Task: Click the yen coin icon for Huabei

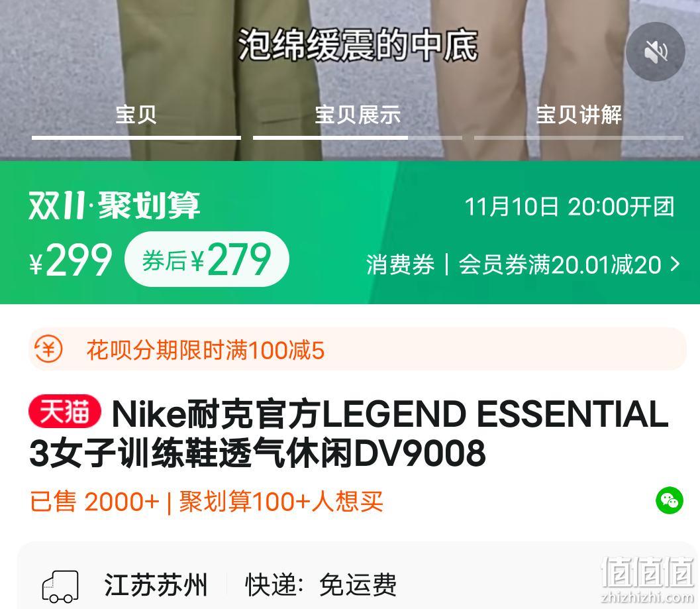Action: tap(48, 349)
